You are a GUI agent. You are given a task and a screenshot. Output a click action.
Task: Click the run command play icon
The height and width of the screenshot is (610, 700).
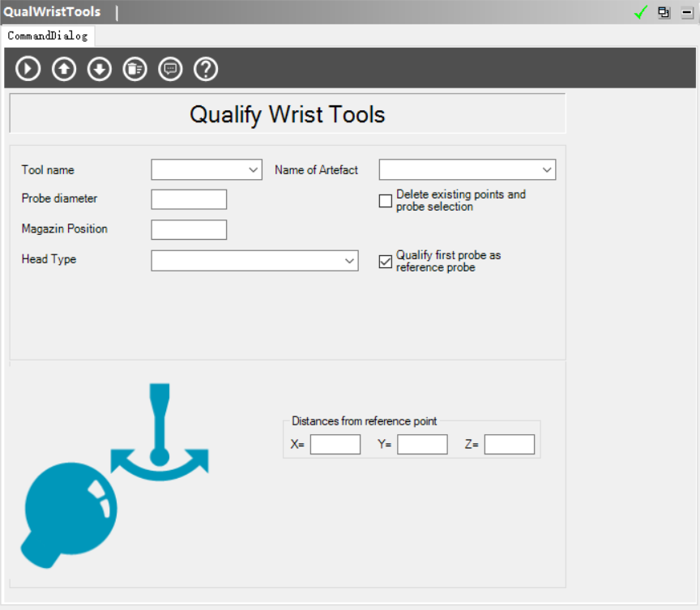coord(28,69)
